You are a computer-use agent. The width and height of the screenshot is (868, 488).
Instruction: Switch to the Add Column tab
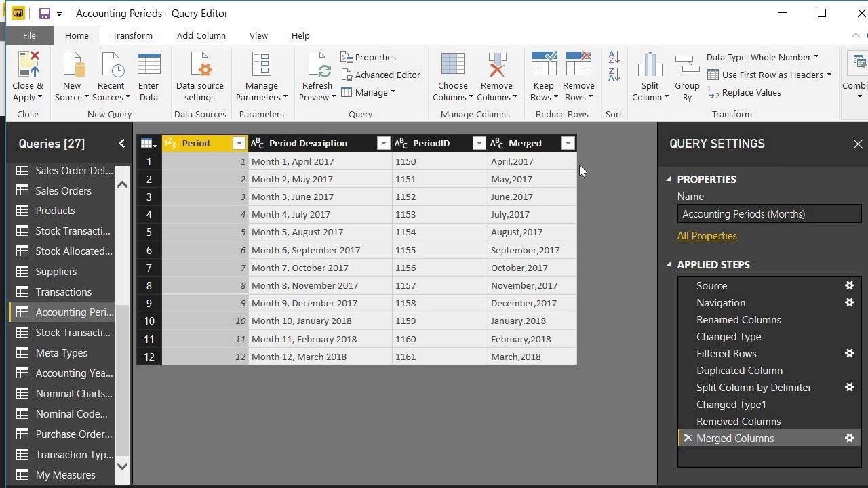[201, 35]
